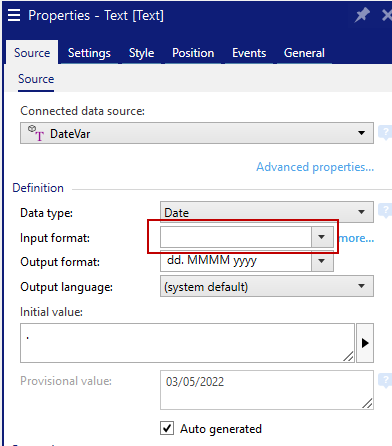Screen dimensions: 392x446
Task: Open the Position tab
Action: click(193, 53)
